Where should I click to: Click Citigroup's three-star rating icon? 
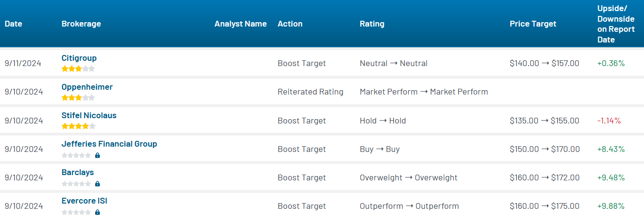[78, 69]
